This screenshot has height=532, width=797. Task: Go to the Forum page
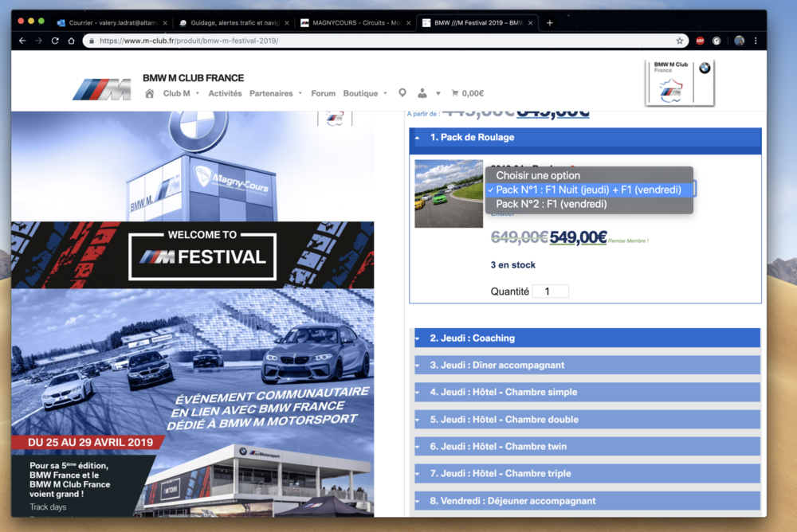[x=323, y=93]
